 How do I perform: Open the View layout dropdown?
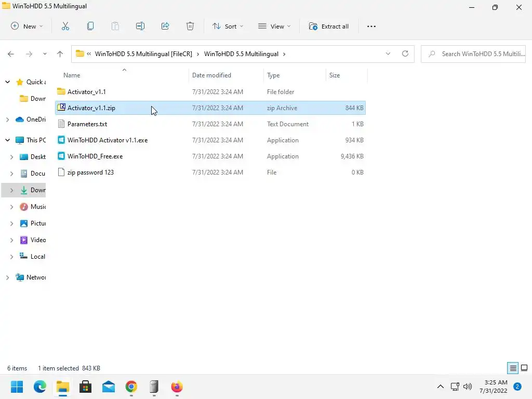pos(274,26)
